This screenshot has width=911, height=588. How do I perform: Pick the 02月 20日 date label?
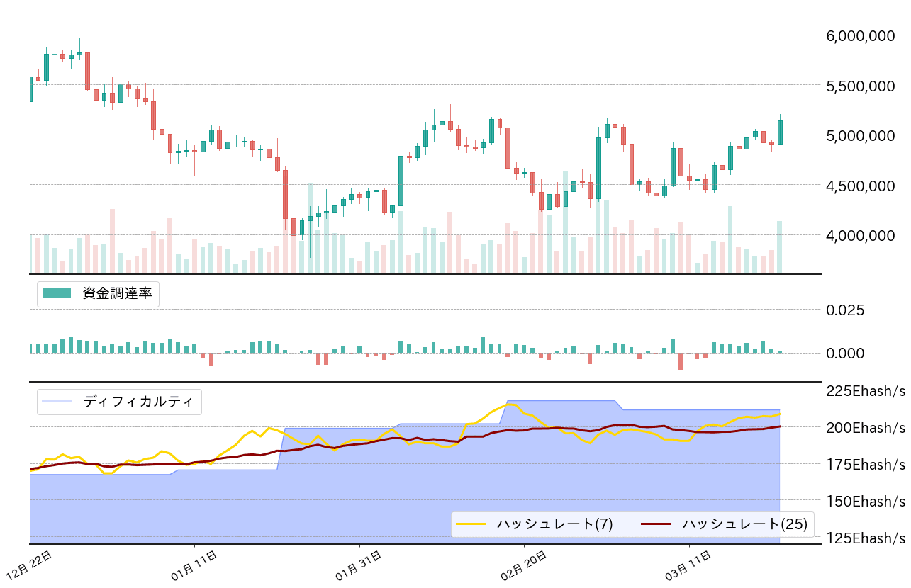click(523, 567)
